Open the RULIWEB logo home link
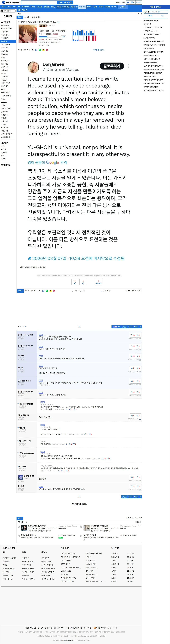The image size is (170, 644). click(x=11, y=2)
